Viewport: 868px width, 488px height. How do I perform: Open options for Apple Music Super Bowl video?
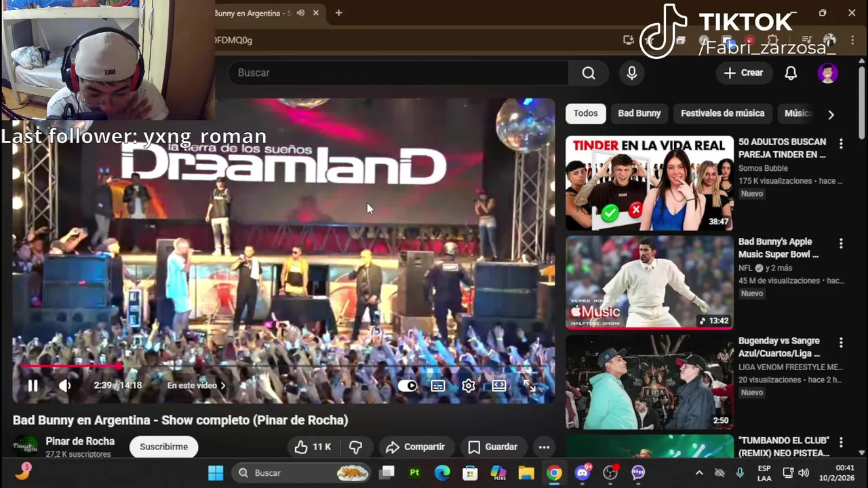point(841,243)
